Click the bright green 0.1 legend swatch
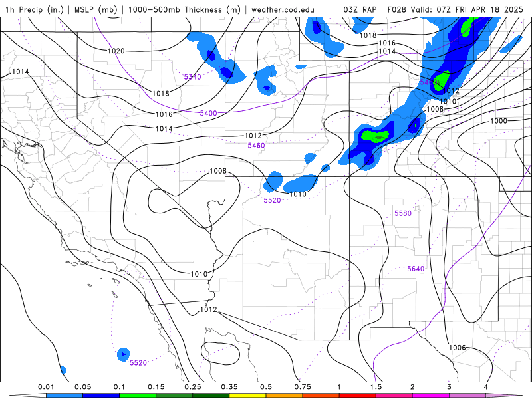Image resolution: width=532 pixels, height=399 pixels. point(138,396)
